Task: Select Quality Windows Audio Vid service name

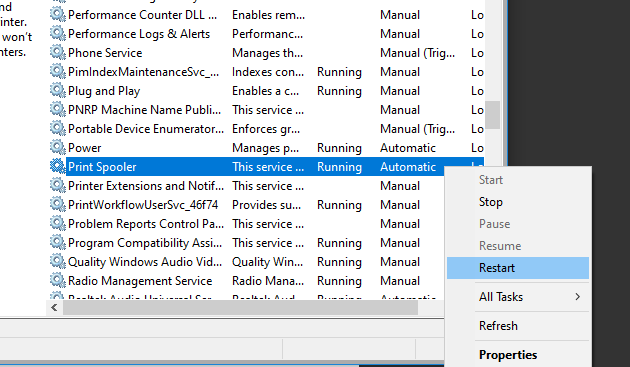Action: click(x=145, y=262)
